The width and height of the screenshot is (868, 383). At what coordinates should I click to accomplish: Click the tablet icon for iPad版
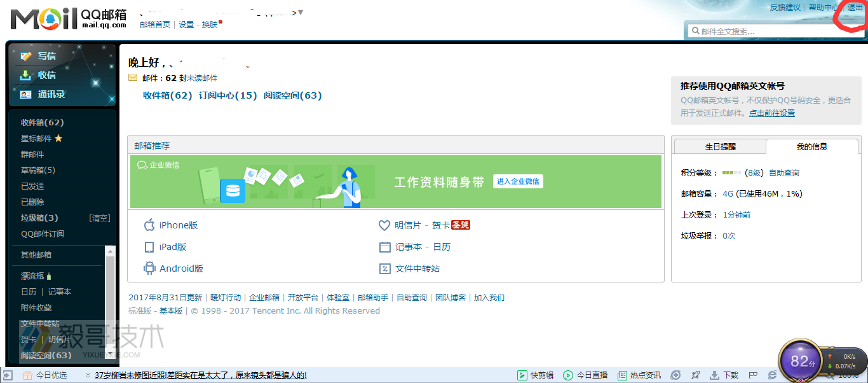149,247
